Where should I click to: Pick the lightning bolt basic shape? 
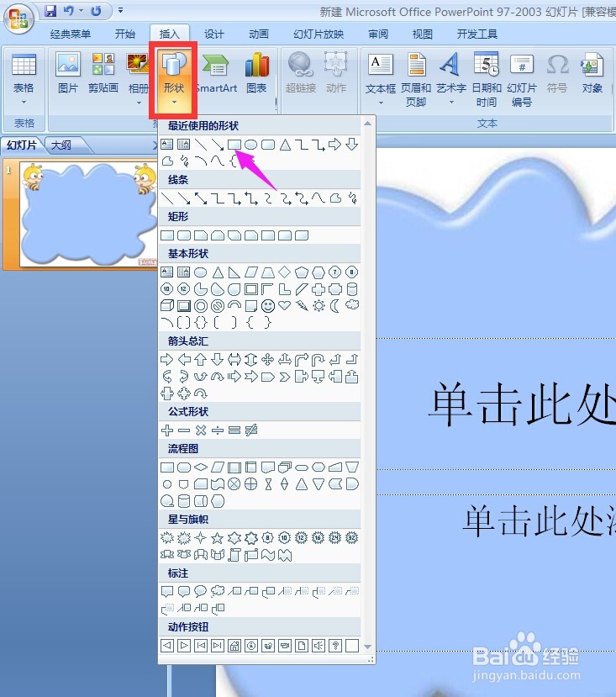tap(302, 305)
